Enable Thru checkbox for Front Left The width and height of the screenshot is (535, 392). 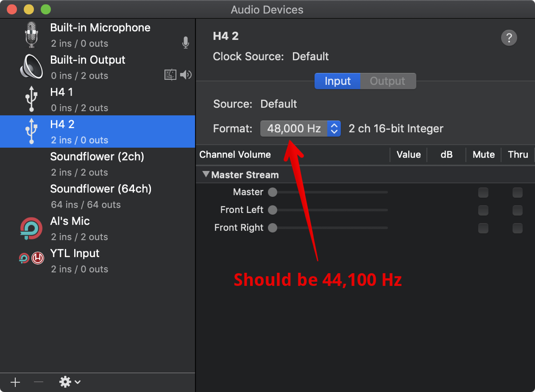[x=518, y=210]
